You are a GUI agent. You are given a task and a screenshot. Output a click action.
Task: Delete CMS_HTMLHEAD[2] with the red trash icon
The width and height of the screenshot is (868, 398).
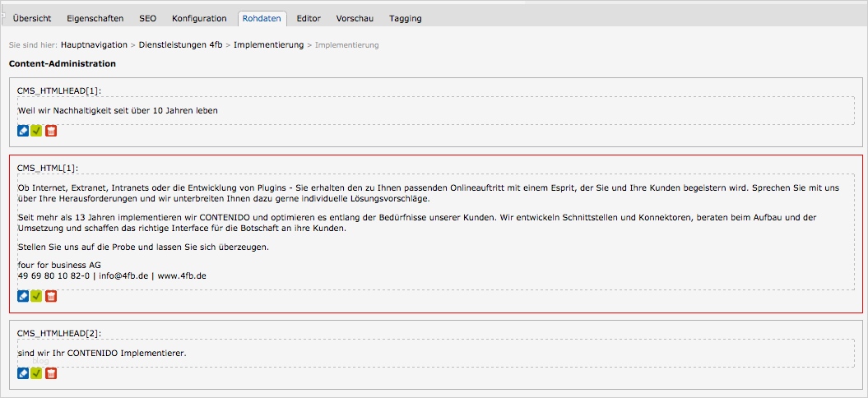pyautogui.click(x=50, y=373)
